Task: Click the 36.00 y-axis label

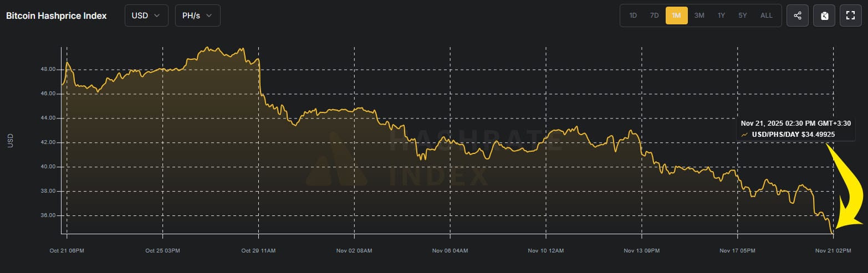Action: coord(48,215)
